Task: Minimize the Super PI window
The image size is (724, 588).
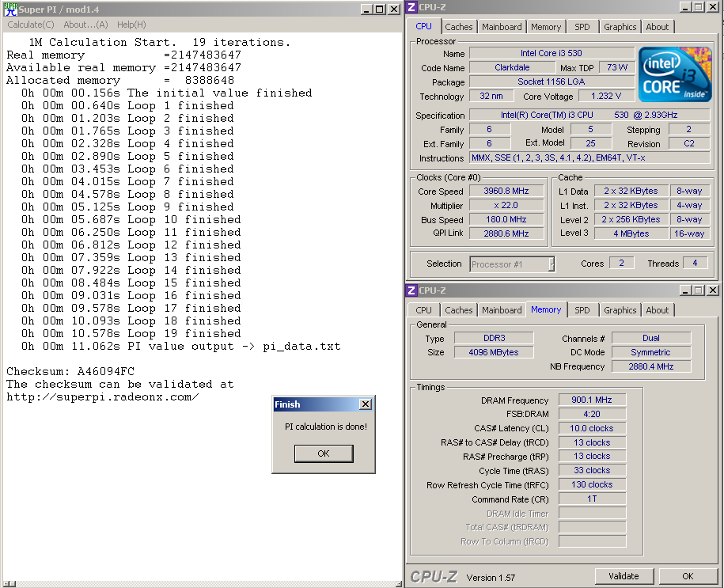Action: [366, 9]
